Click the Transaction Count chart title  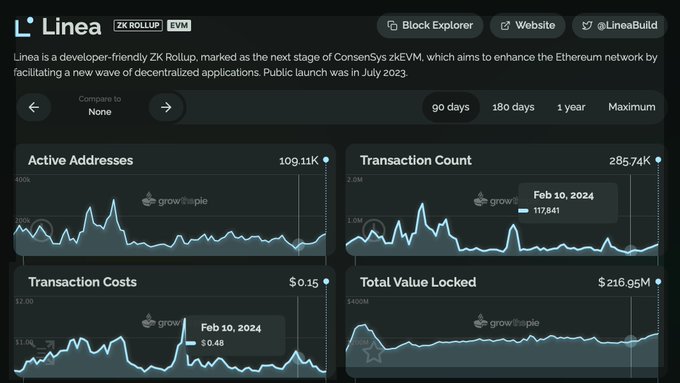coord(416,160)
